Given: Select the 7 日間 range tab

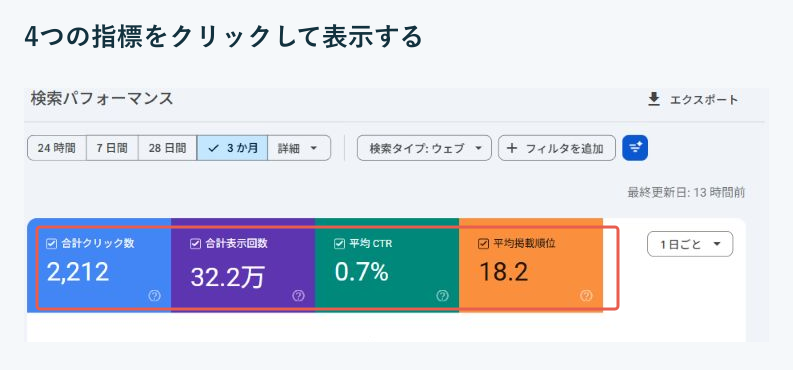Looking at the screenshot, I should click(x=112, y=148).
